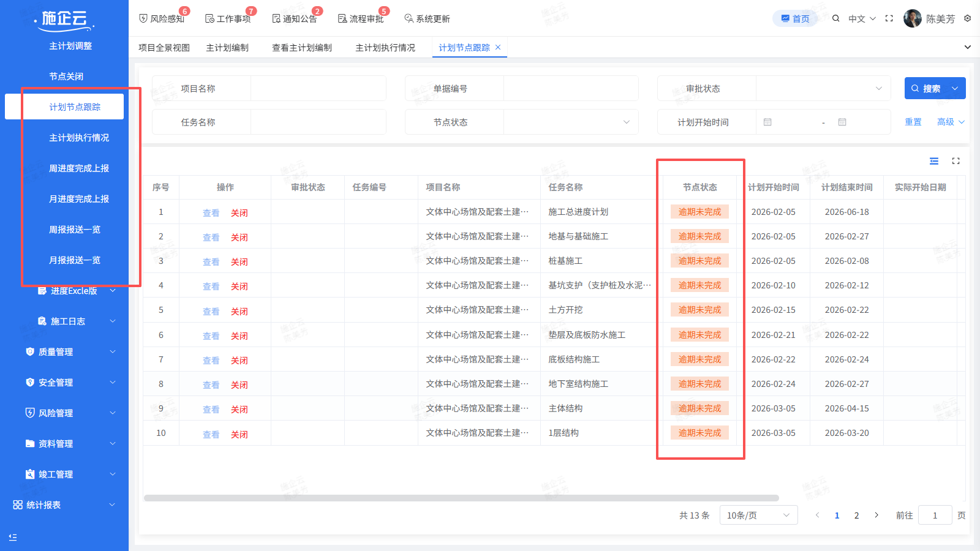Open the 审批状态 dropdown
Screen dimensions: 980x551
[823, 88]
